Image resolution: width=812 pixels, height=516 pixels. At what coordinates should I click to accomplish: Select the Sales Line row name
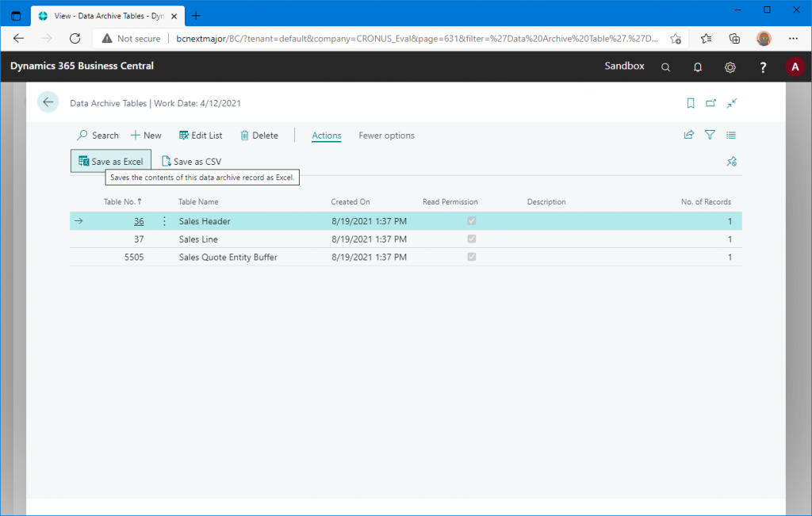198,239
